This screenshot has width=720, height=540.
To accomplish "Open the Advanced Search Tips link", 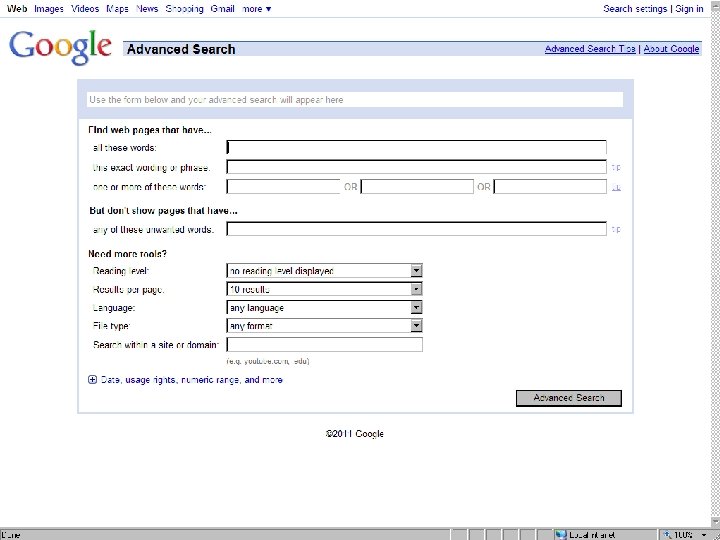I will coord(590,49).
